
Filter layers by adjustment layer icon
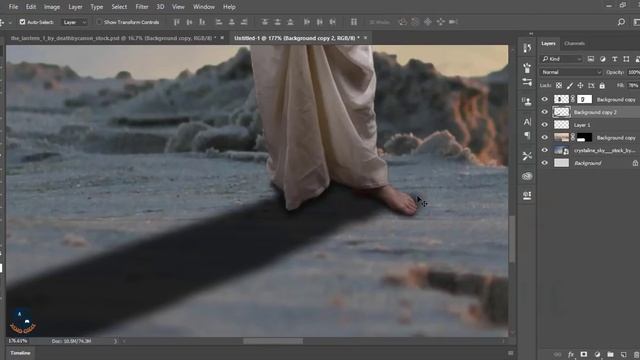point(602,59)
